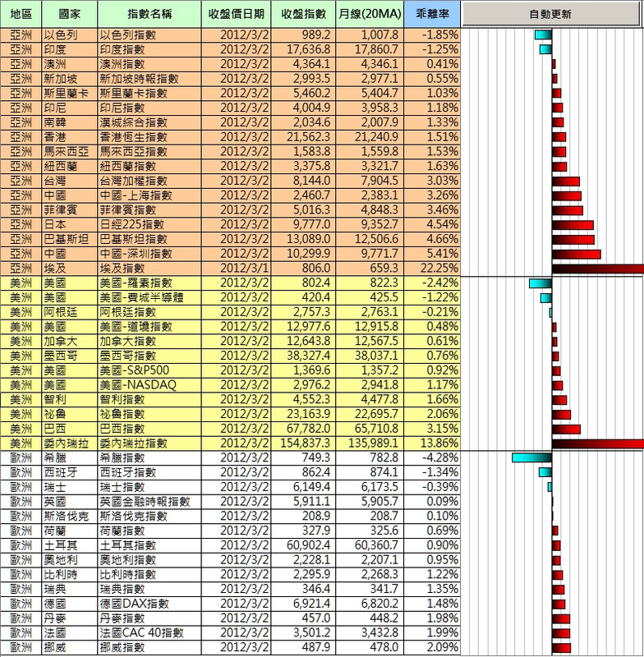Select the 美國-S&P500 cell
The height and width of the screenshot is (657, 644).
[x=149, y=370]
